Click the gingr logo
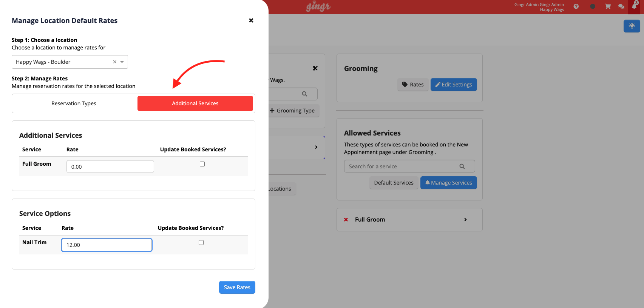Screen dimensions: 644x308 [x=318, y=6]
